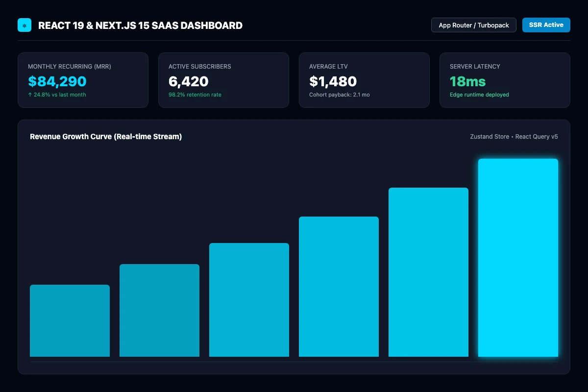Screen dimensions: 588x392
Task: Select the fifth revenue bar in chart
Action: pyautogui.click(x=428, y=272)
